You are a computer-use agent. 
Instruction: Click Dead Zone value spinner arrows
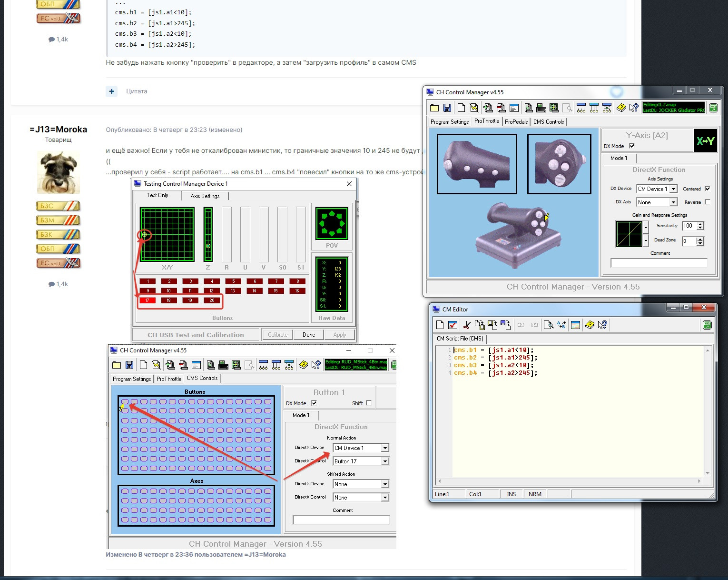pyautogui.click(x=700, y=241)
